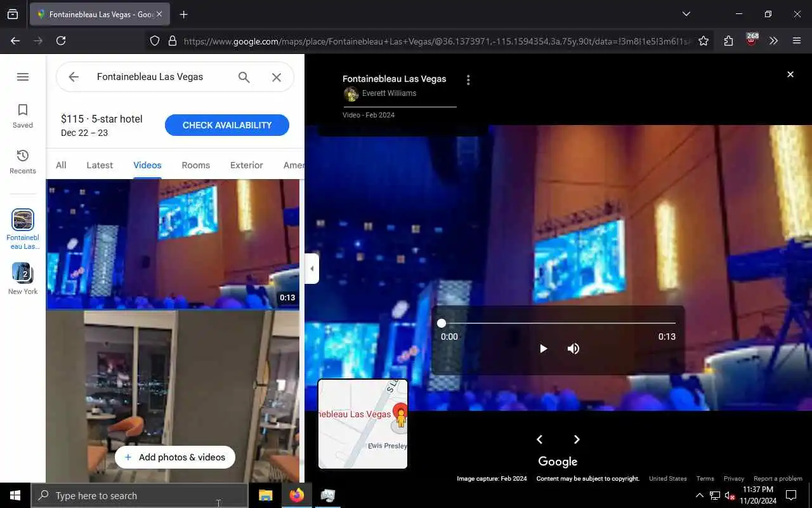Viewport: 812px width, 508px height.
Task: Open the hotel room video thumbnail
Action: (173, 396)
